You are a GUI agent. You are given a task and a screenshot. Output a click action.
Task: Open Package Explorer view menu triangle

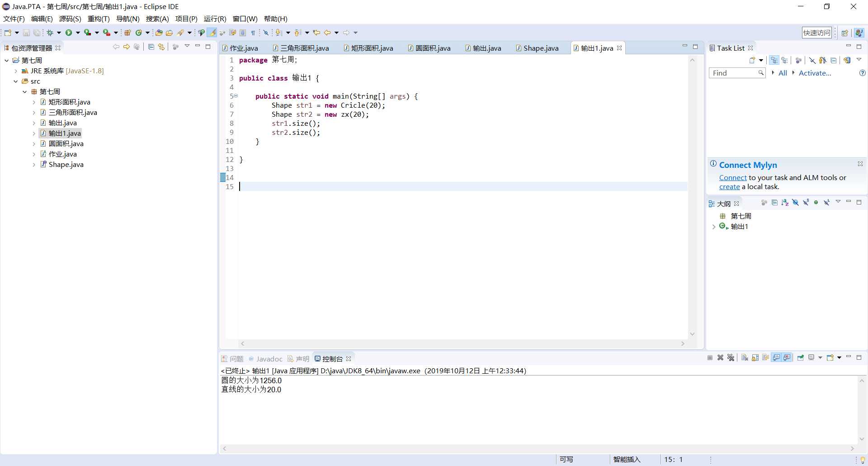[187, 46]
